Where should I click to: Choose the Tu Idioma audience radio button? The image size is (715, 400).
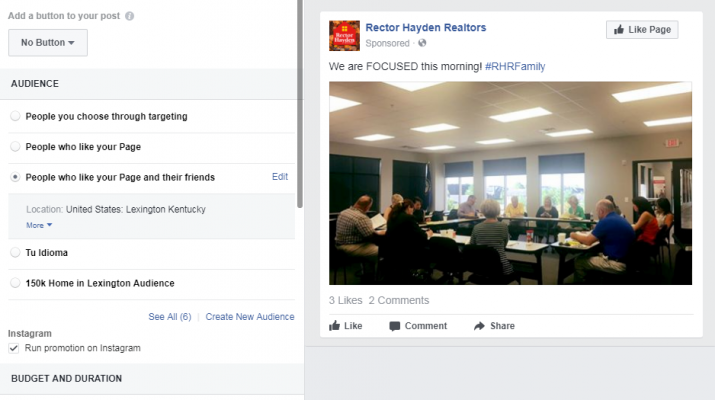pos(15,252)
